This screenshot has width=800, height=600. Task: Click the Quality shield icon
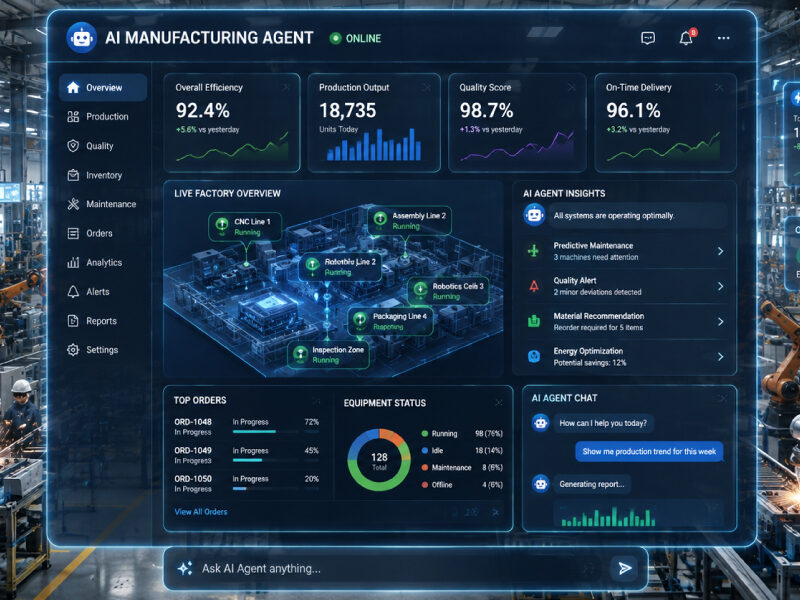click(x=73, y=146)
